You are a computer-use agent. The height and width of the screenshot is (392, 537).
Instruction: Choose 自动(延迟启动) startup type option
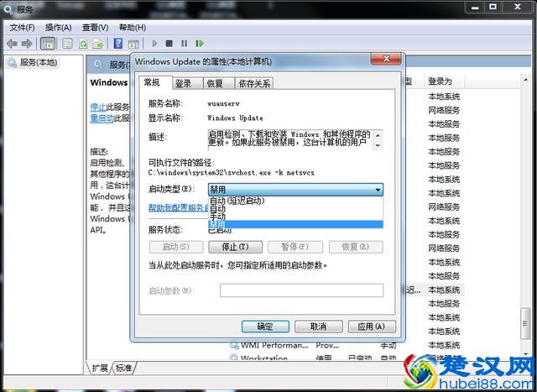pyautogui.click(x=295, y=201)
